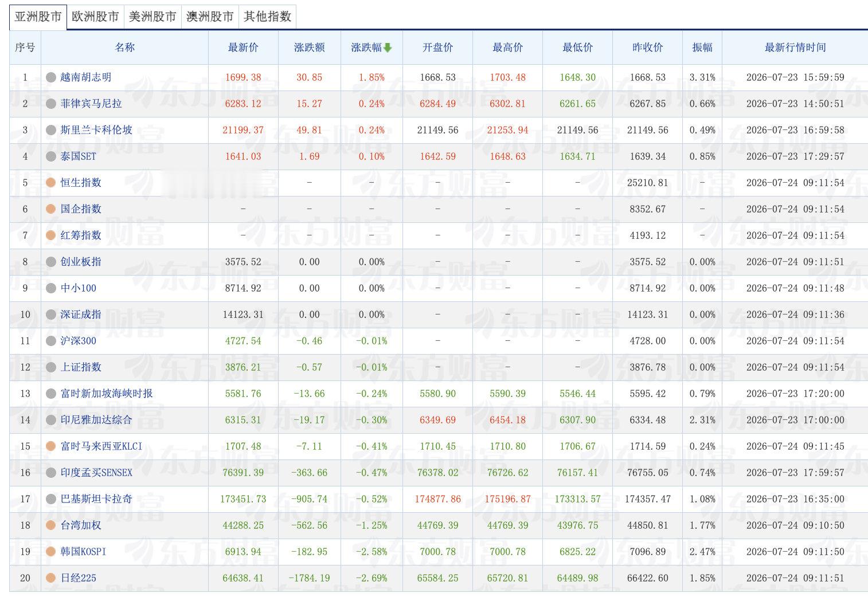Screen dimensions: 868x597
Task: Open the 其他指数 tab
Action: click(267, 17)
